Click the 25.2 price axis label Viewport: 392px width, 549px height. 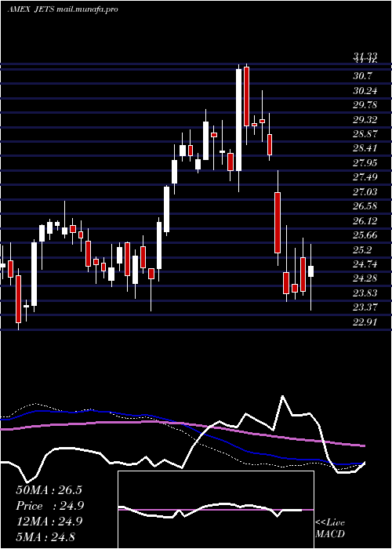362,249
